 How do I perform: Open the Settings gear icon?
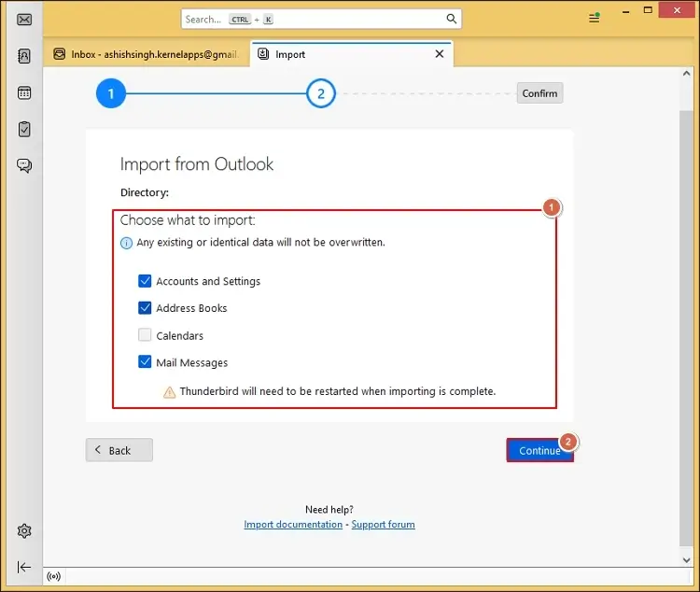click(24, 530)
